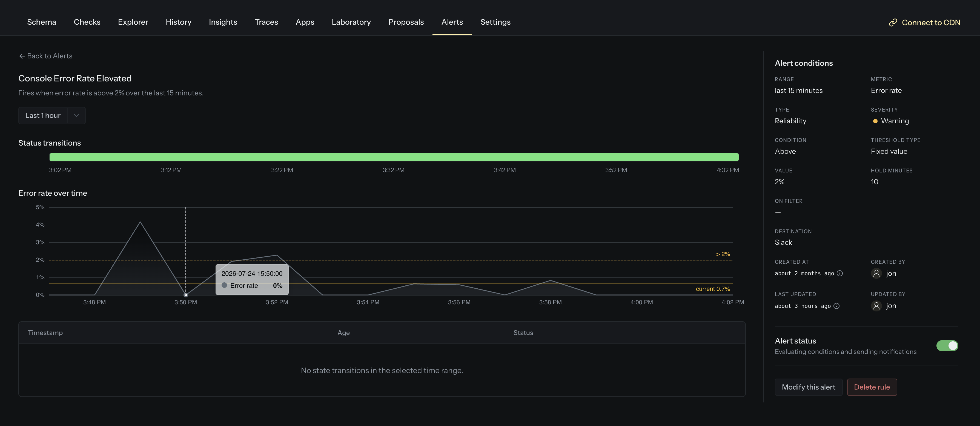Go to the Apps tab
The image size is (980, 426).
click(305, 22)
